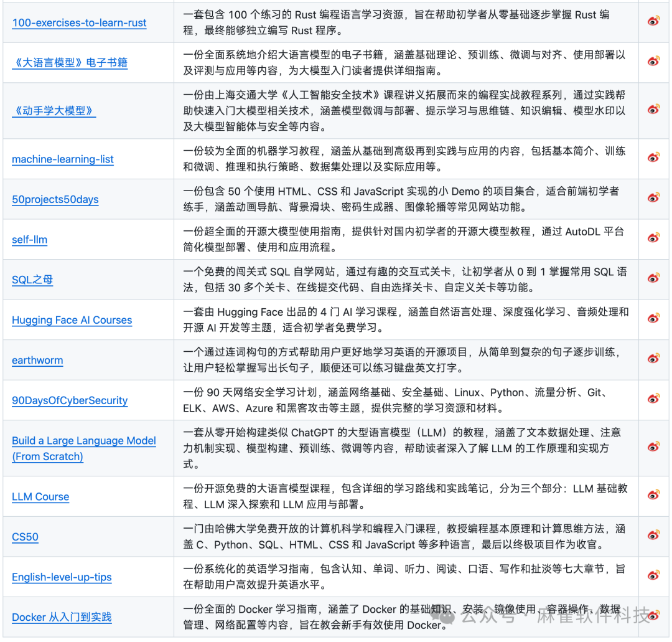Open the Build a Large Language Model link
The width and height of the screenshot is (672, 642).
pyautogui.click(x=84, y=440)
